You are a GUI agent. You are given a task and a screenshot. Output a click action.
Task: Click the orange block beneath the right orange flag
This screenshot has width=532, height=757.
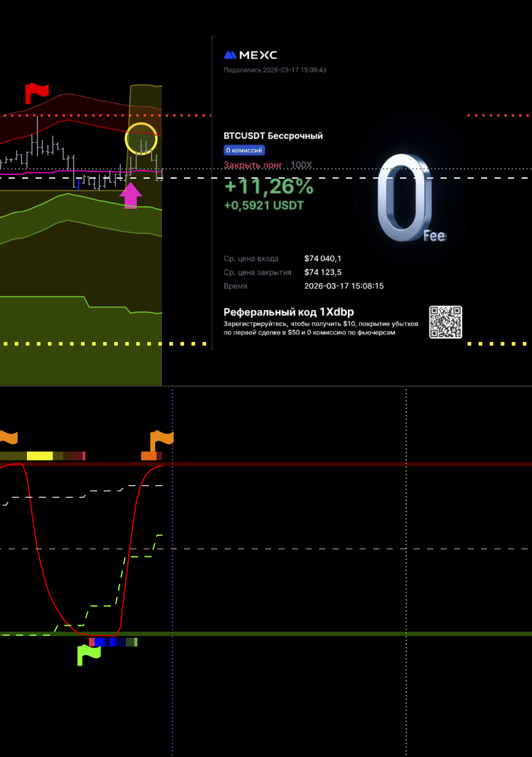coord(148,456)
